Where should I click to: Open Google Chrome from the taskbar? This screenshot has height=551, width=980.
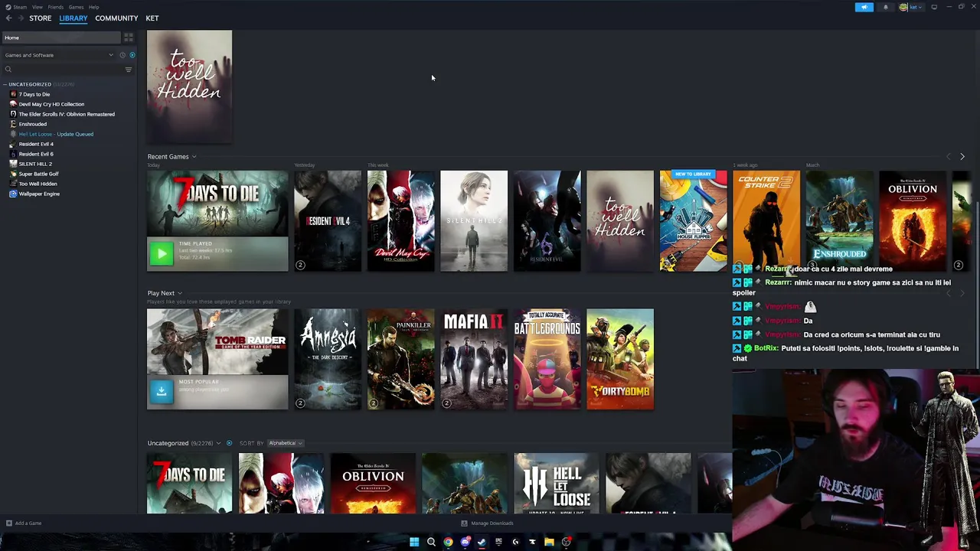448,542
